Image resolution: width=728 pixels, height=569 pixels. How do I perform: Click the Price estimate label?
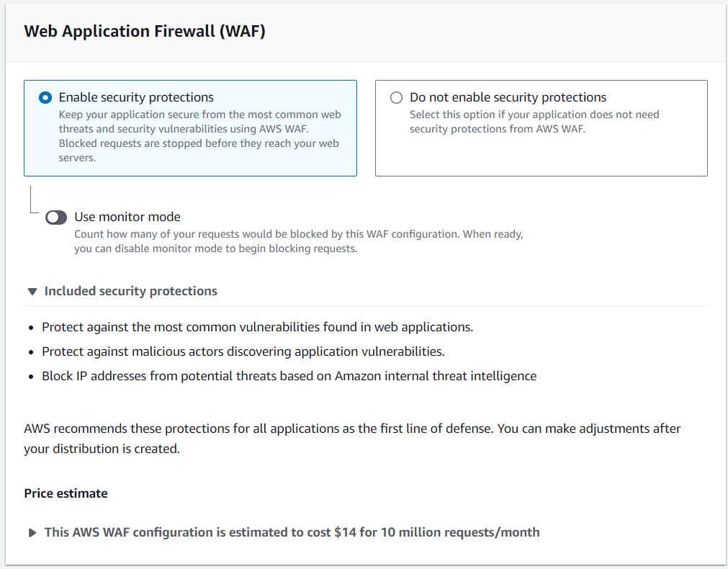coord(66,493)
